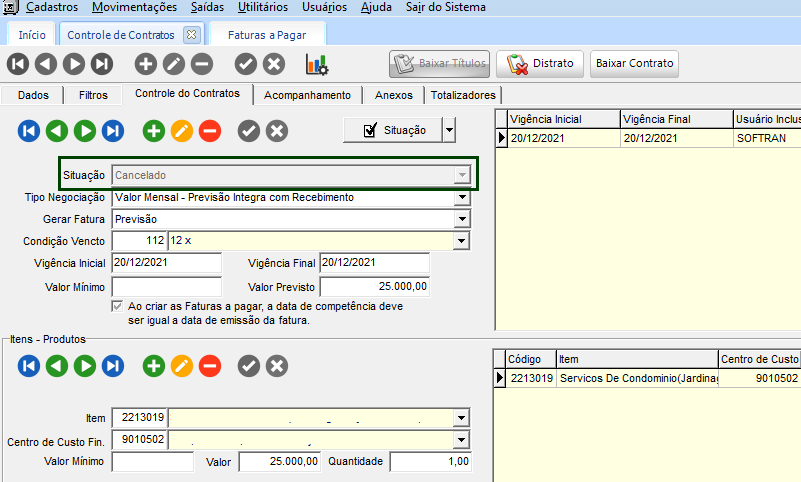Add contract control with green plus
Image resolution: width=801 pixels, height=482 pixels.
154,131
